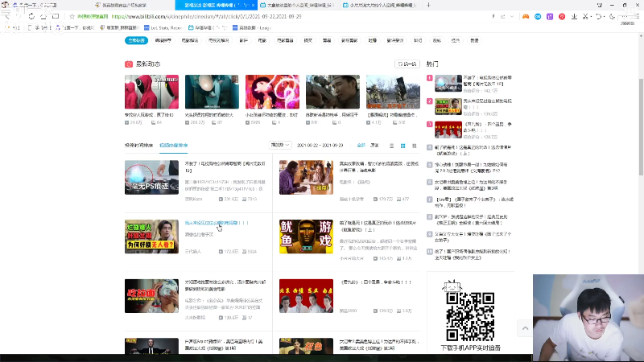This screenshot has height=362, width=644.
Task: Select the highlighted 全部标签 tag pill
Action: [x=136, y=41]
